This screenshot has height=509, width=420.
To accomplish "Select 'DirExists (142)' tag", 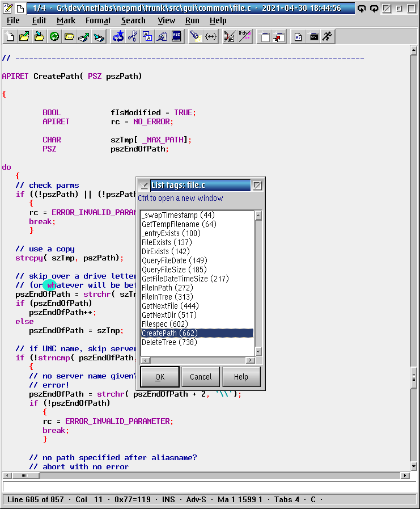I will coord(197,251).
